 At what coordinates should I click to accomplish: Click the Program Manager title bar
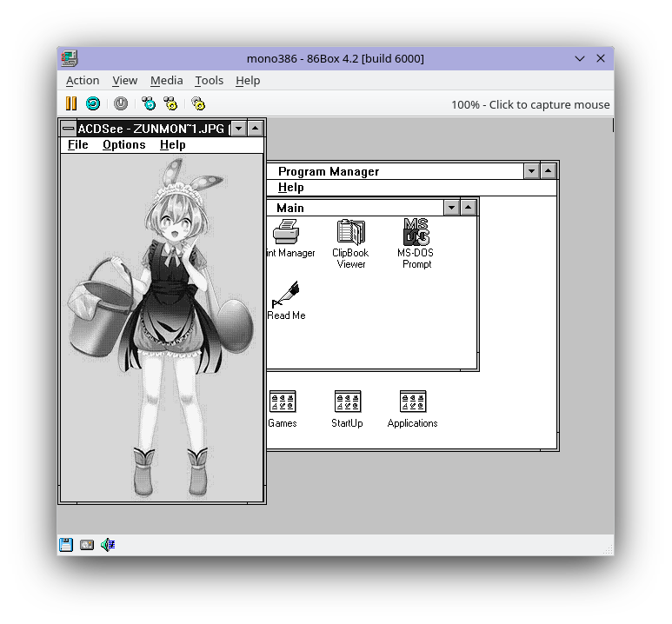395,171
